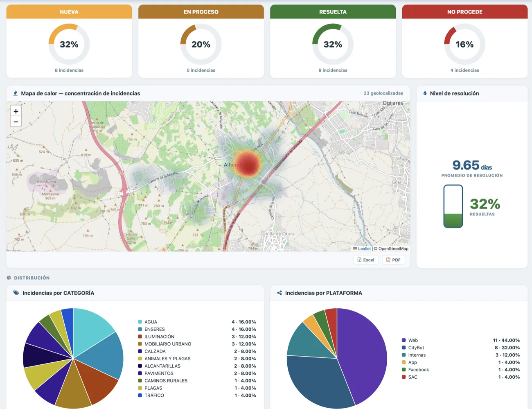Click the EN PROCESO 20% donut gauge

pyautogui.click(x=201, y=44)
